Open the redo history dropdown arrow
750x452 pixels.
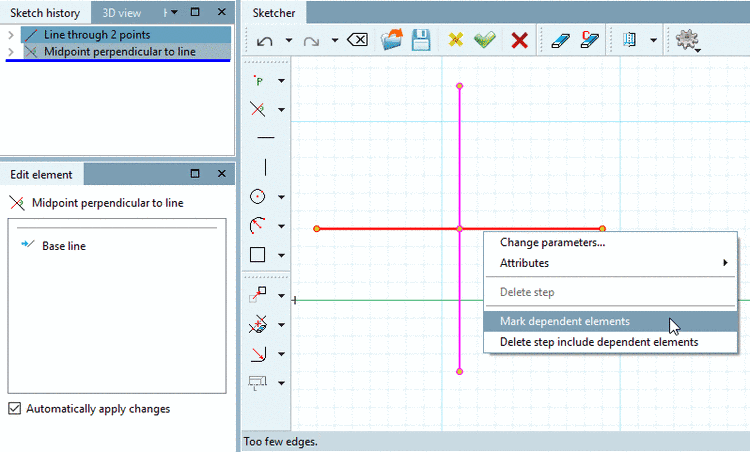(335, 40)
